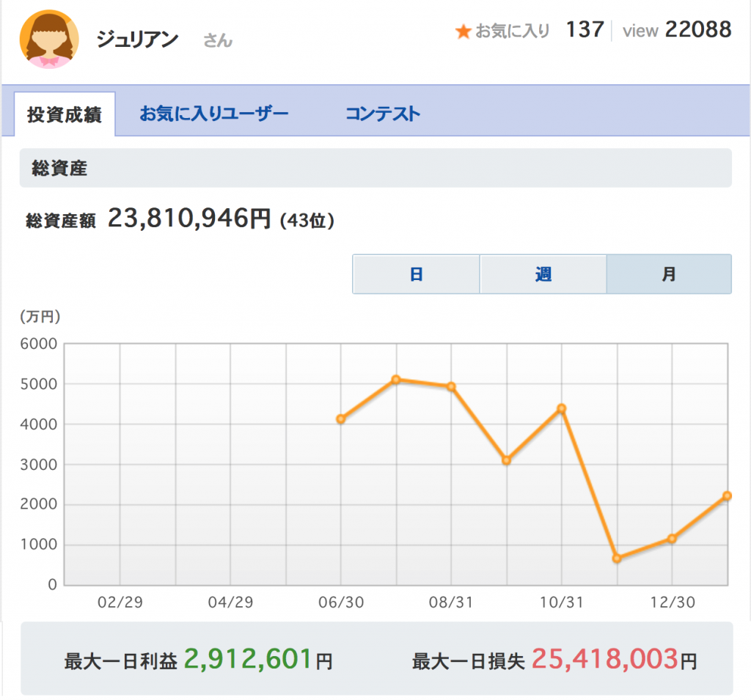Click the user avatar image
751x700 pixels.
click(x=49, y=40)
